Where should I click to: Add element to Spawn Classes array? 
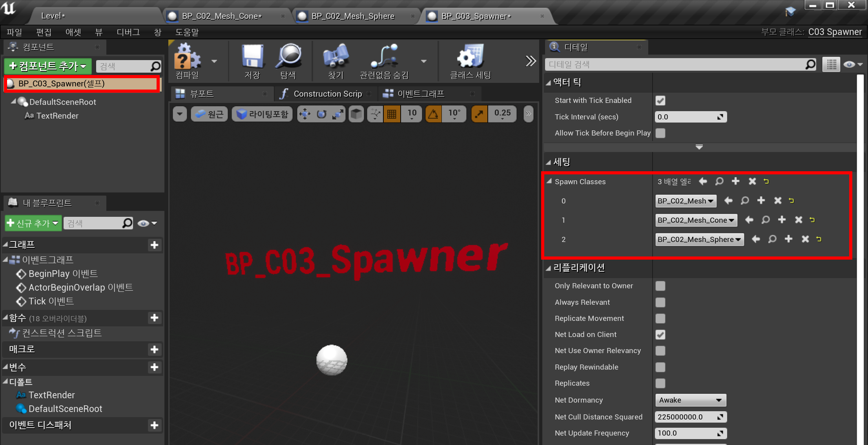pos(735,181)
